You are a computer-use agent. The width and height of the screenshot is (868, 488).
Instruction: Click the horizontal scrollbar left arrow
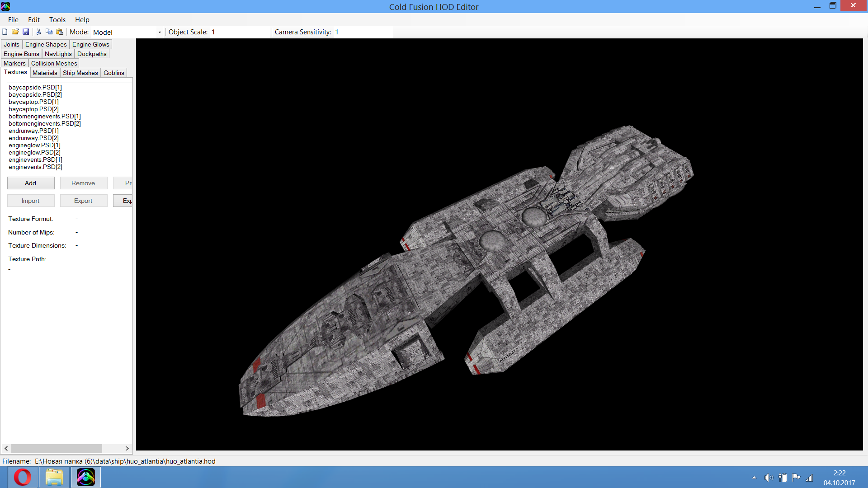[6, 448]
